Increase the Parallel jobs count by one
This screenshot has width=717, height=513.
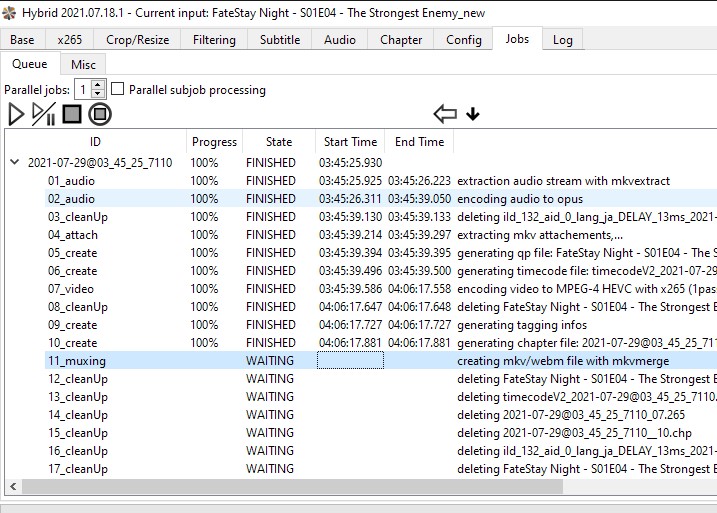pos(99,85)
